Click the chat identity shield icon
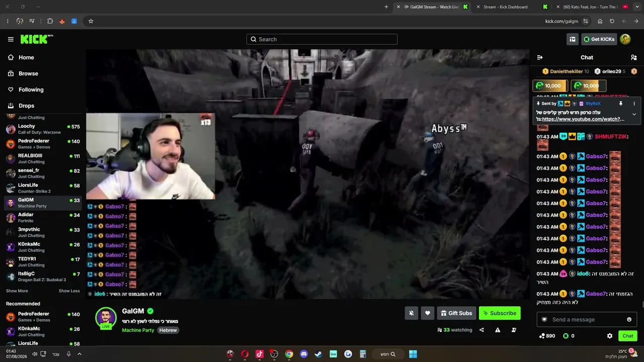644x362 pixels. click(544, 320)
